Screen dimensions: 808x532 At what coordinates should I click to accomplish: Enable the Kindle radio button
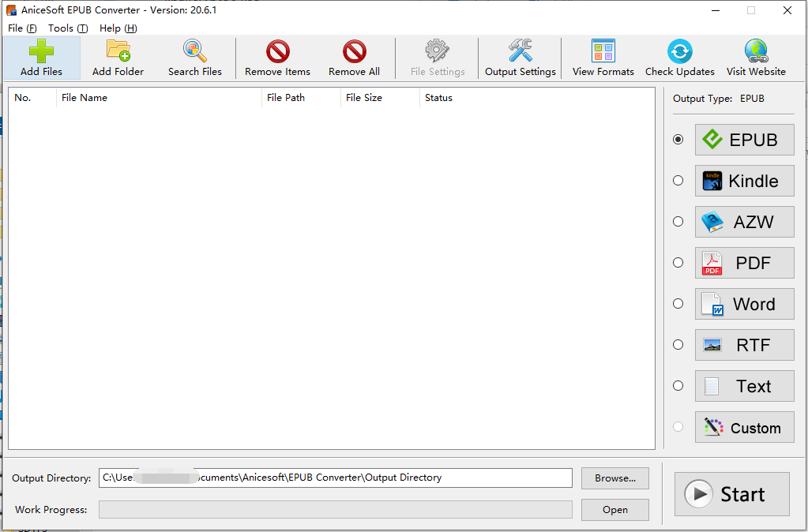[678, 180]
